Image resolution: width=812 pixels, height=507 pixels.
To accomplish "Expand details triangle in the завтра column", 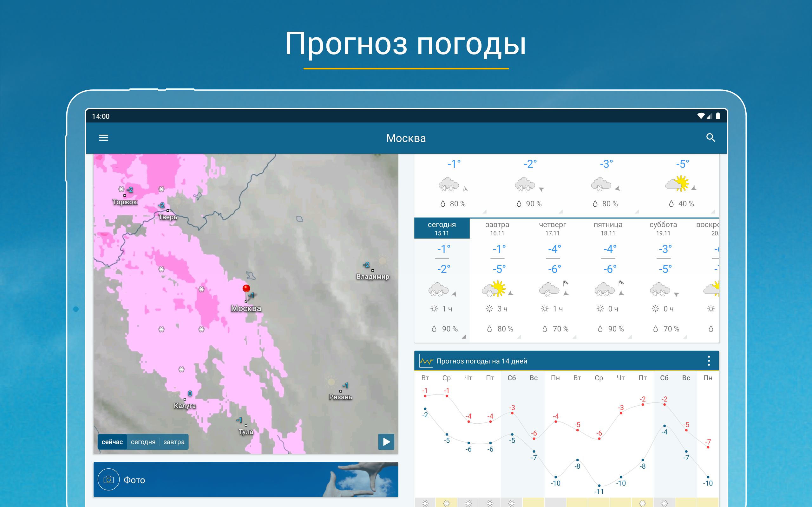I will pos(519,337).
